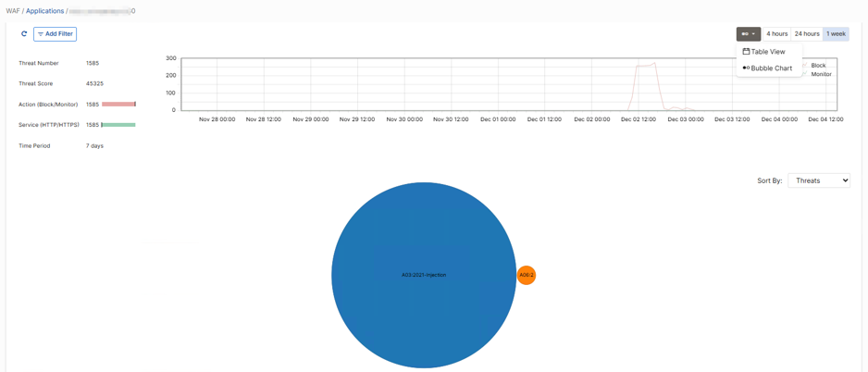This screenshot has height=372, width=868.
Task: Select the 1 week time range
Action: click(836, 33)
